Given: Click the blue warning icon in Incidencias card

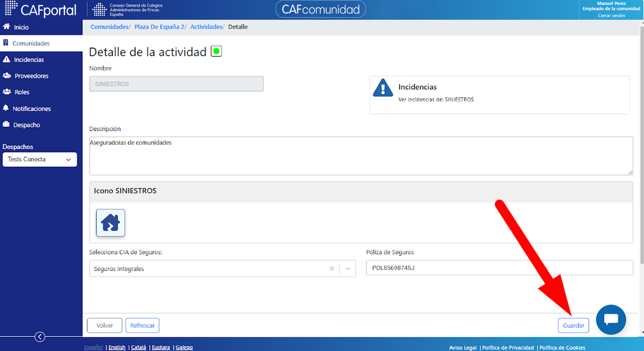Looking at the screenshot, I should point(383,88).
